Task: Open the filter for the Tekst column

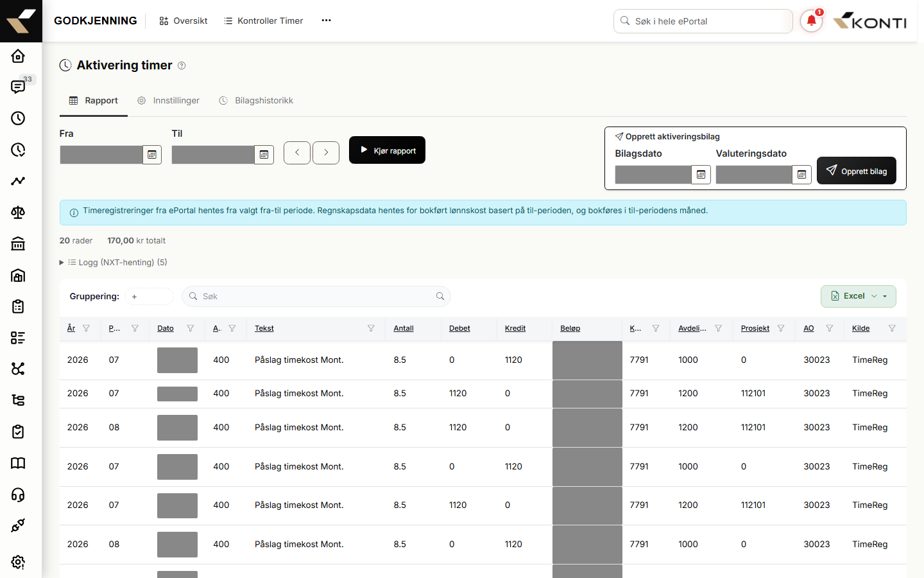Action: click(x=371, y=328)
